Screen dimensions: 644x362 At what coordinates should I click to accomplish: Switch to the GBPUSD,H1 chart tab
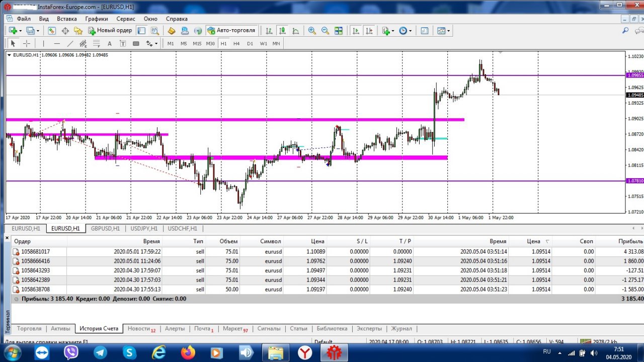105,228
